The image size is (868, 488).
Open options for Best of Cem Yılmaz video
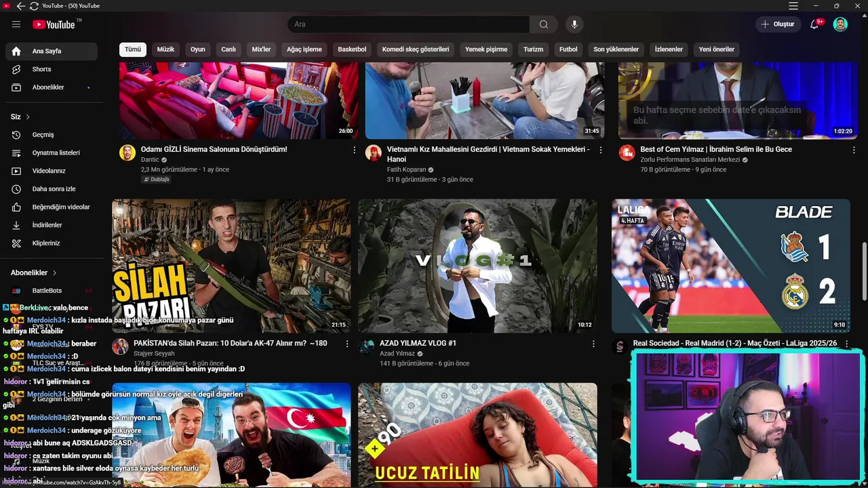pyautogui.click(x=852, y=150)
